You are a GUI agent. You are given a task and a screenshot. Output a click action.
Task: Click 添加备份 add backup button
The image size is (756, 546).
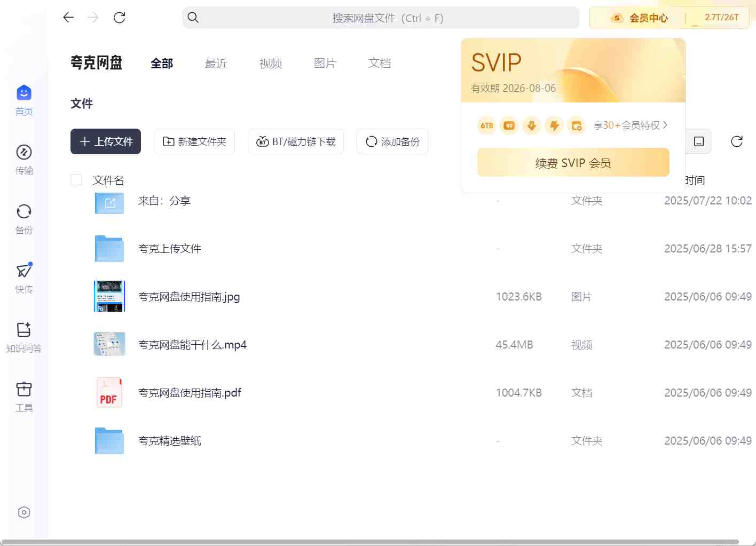[392, 141]
